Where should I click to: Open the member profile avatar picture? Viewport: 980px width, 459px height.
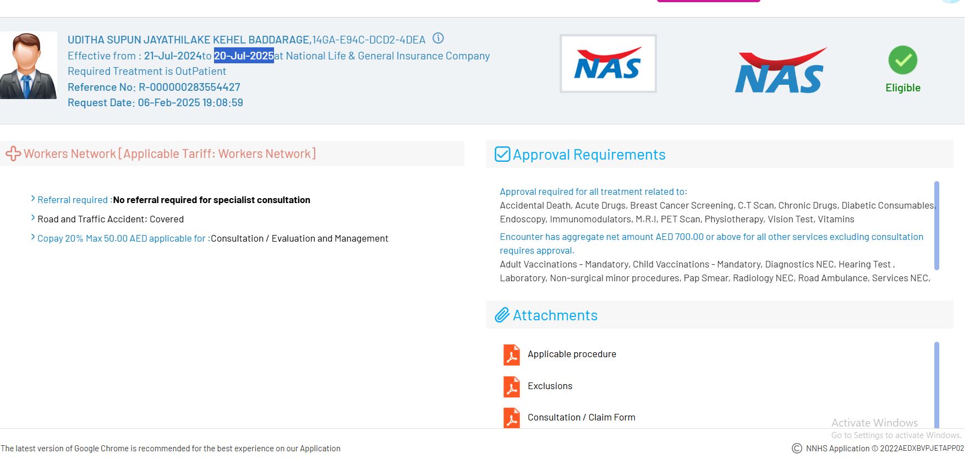[29, 65]
